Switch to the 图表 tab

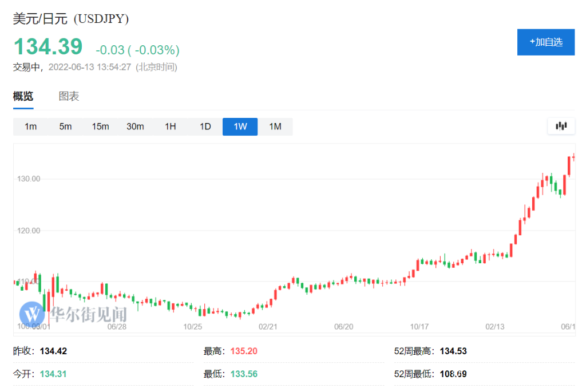(x=69, y=96)
